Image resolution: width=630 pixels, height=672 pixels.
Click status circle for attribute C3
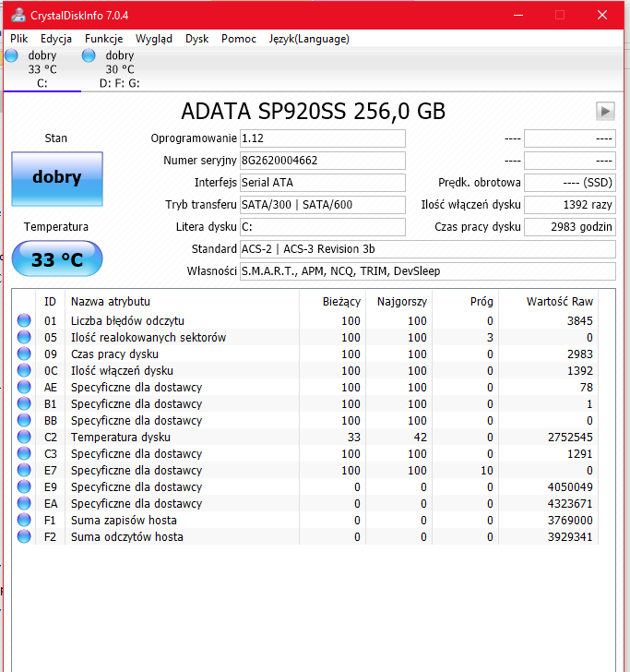click(x=24, y=453)
